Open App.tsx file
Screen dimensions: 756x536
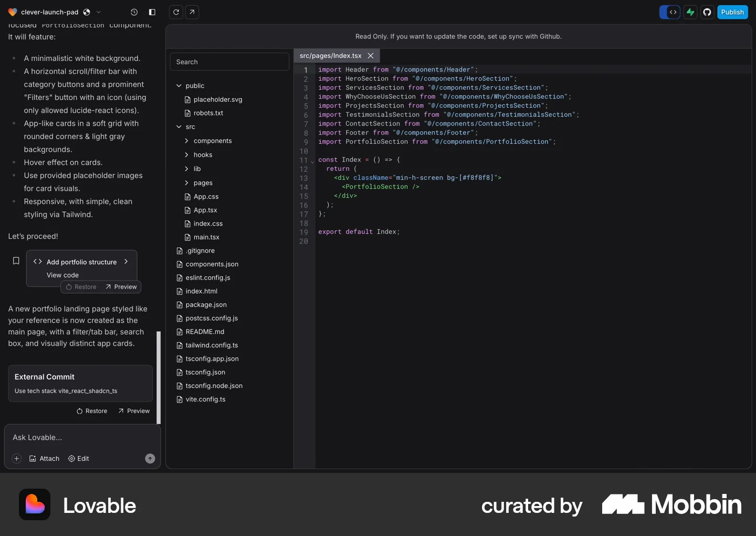pyautogui.click(x=201, y=210)
